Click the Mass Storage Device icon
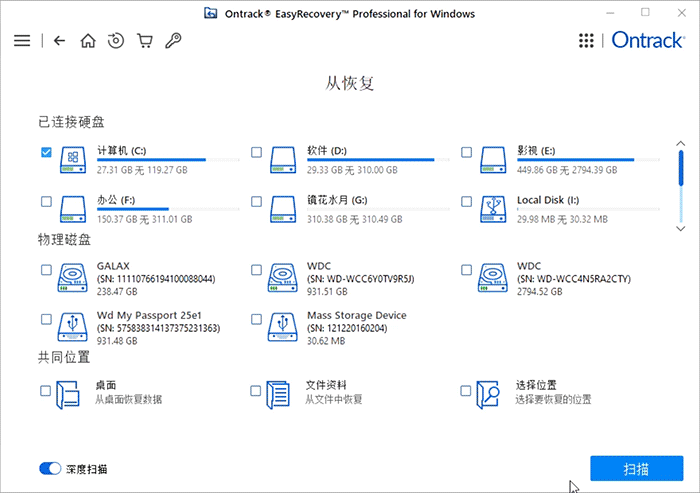 283,327
